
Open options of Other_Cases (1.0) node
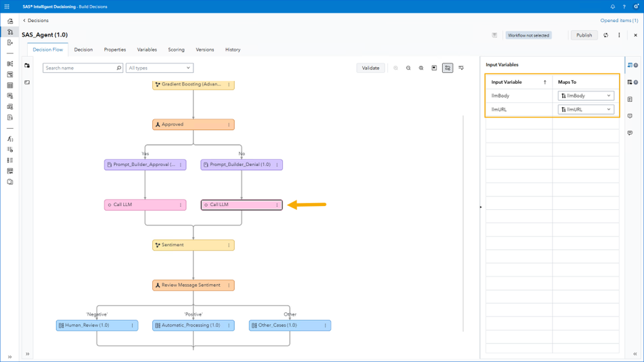(326, 325)
